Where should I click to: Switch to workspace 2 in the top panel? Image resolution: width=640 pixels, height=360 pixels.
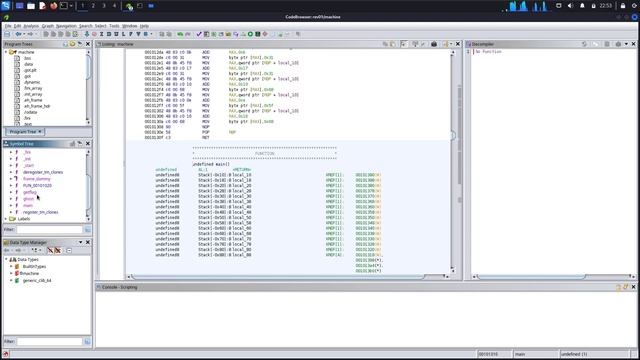(93, 6)
